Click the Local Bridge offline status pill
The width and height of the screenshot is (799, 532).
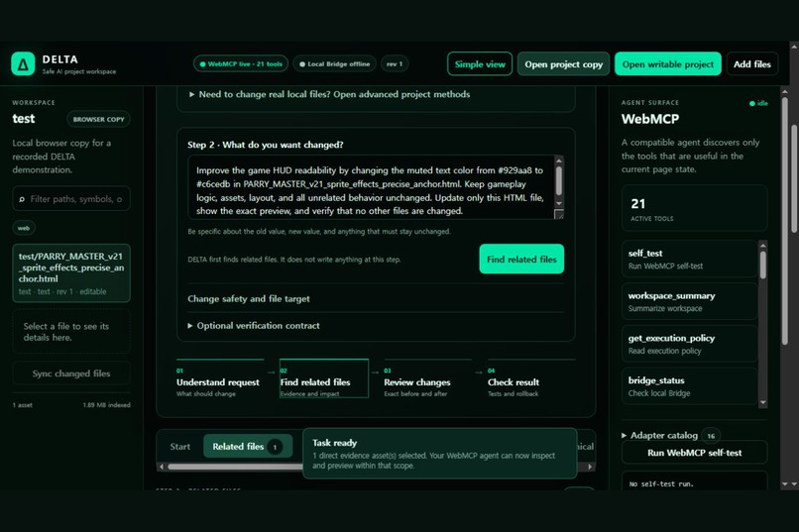pos(334,63)
